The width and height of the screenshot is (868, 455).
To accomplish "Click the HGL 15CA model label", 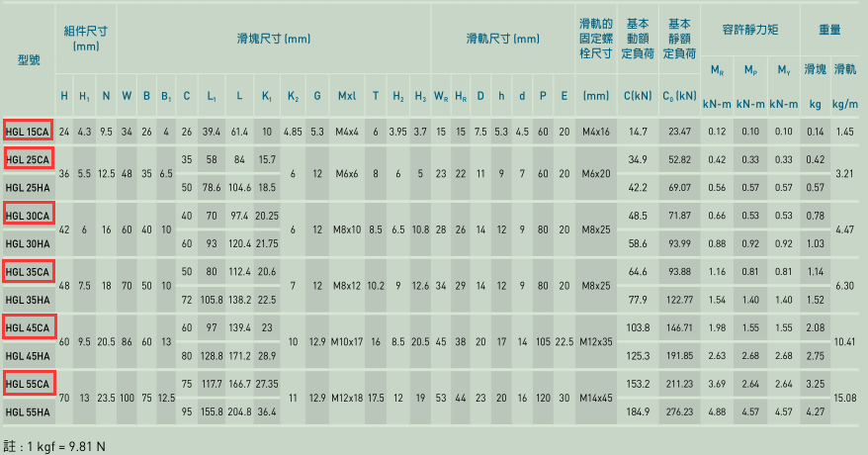I will (x=27, y=132).
